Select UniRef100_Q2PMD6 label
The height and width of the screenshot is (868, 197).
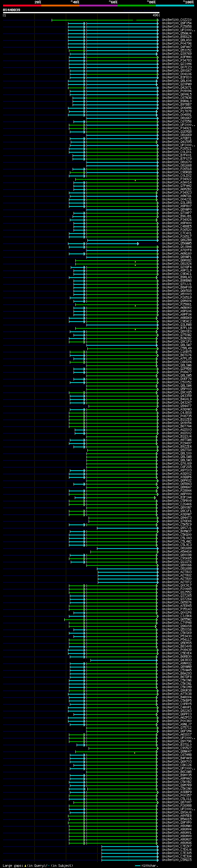pyautogui.click(x=177, y=369)
